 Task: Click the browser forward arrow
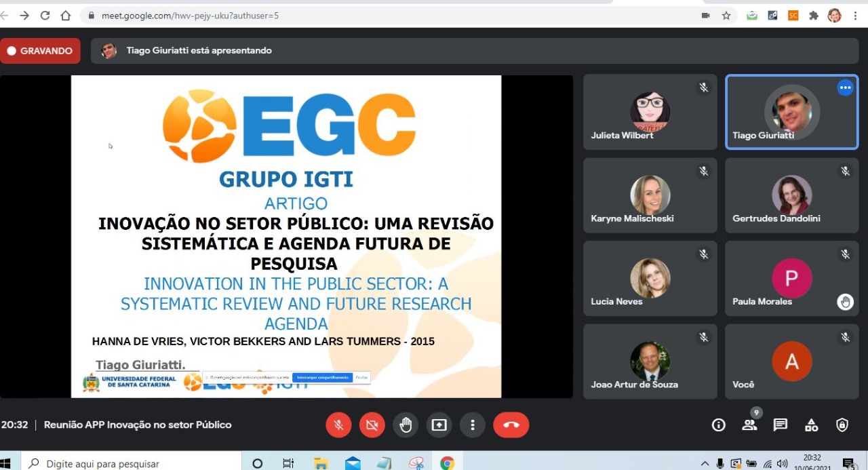(24, 15)
